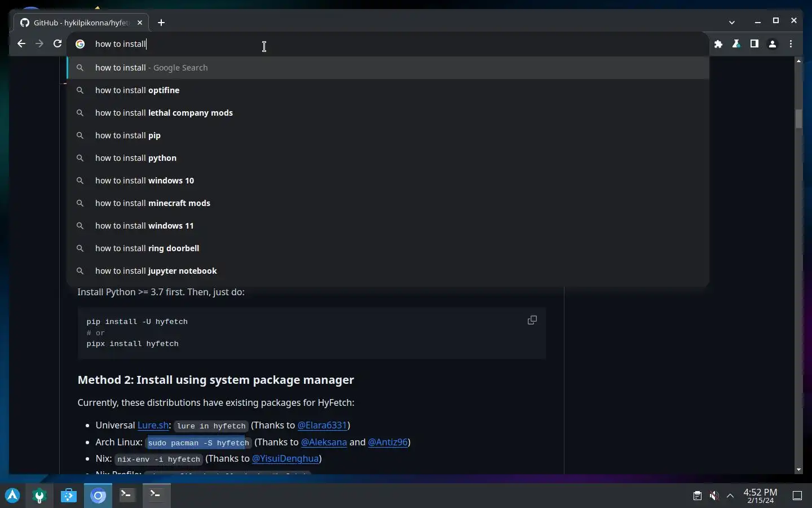Focus Chromium browser in taskbar

[98, 496]
